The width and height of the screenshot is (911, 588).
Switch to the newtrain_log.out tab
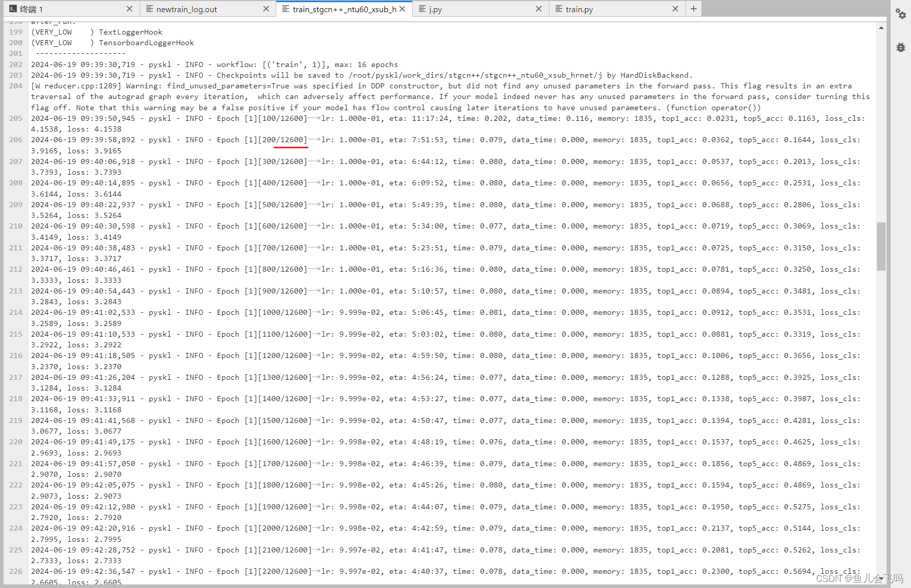[x=186, y=9]
